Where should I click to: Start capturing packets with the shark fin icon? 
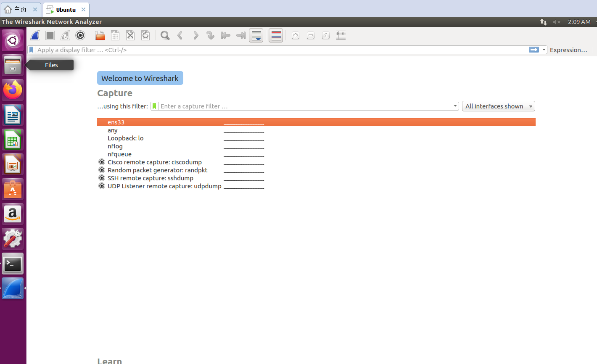tap(35, 36)
